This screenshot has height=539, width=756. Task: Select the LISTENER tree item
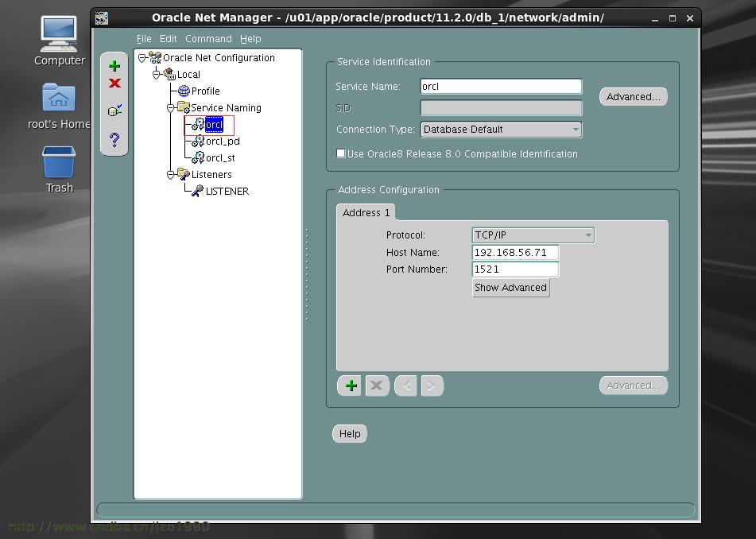click(x=227, y=191)
